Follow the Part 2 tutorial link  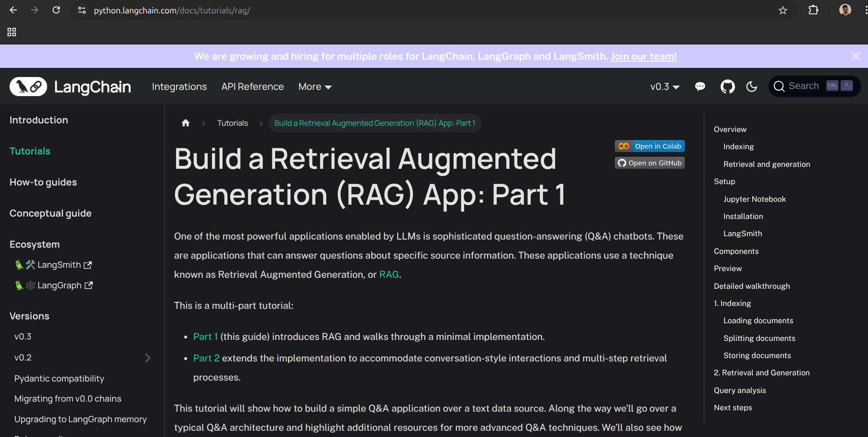click(x=207, y=358)
